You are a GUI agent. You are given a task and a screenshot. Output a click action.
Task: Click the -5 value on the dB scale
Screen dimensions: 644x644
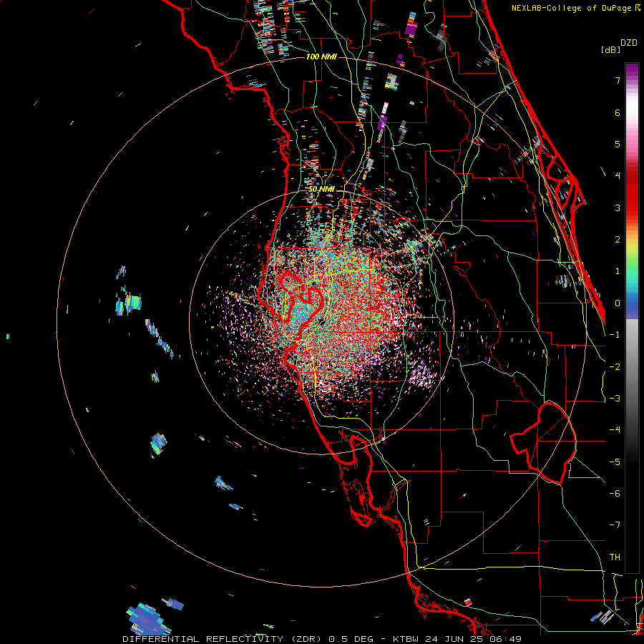pyautogui.click(x=615, y=462)
